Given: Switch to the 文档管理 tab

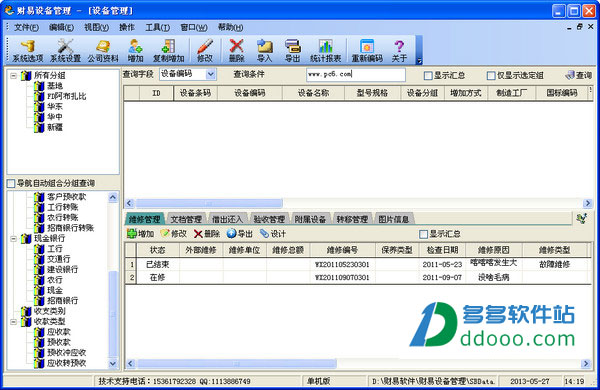Looking at the screenshot, I should 186,219.
